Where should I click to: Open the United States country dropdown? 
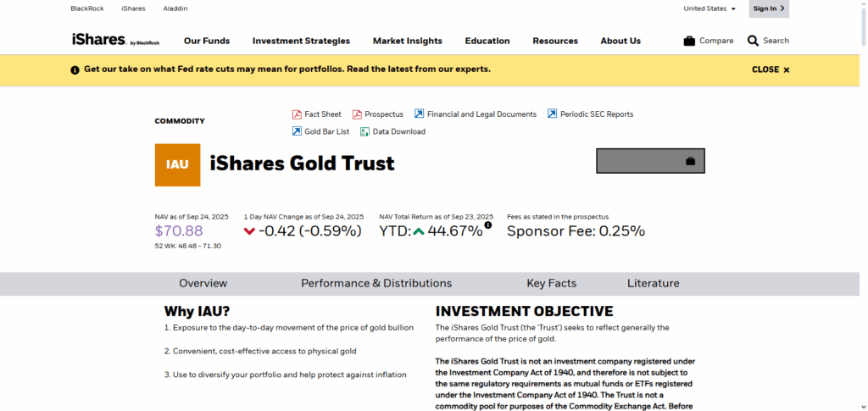pyautogui.click(x=709, y=8)
